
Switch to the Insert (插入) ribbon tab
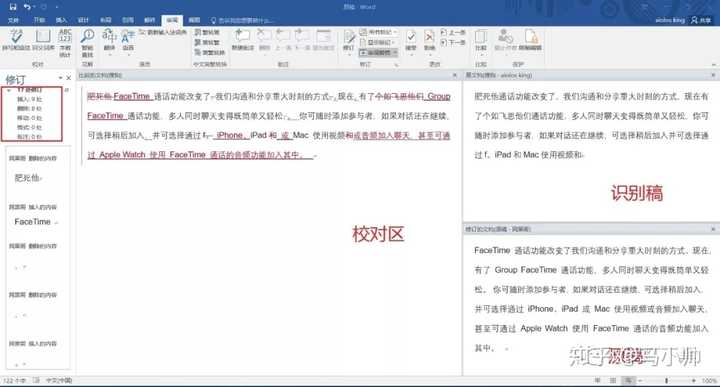[61, 20]
